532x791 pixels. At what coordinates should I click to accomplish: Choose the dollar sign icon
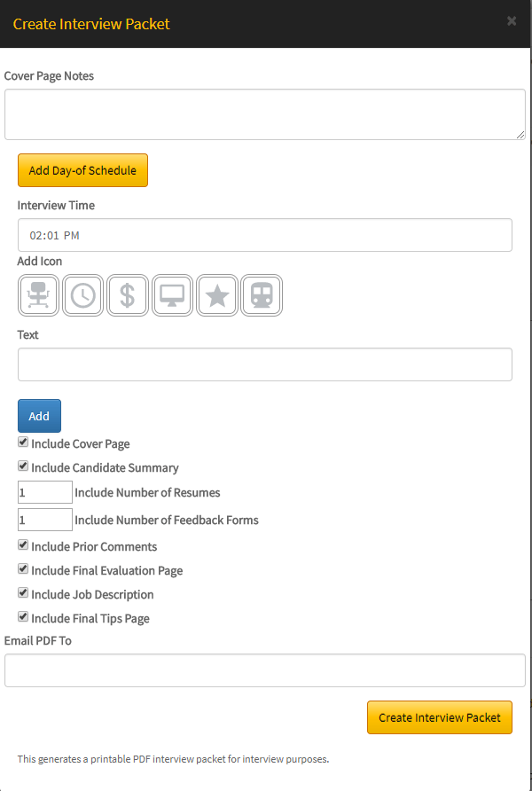[128, 295]
